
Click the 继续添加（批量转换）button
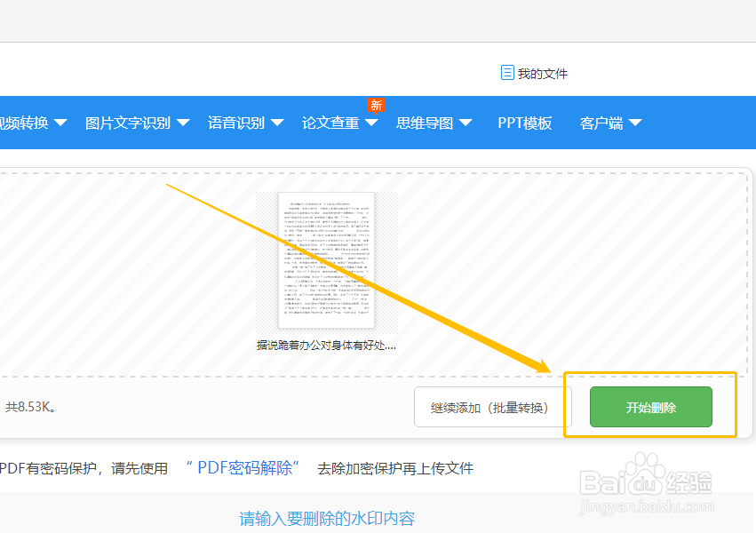coord(493,406)
